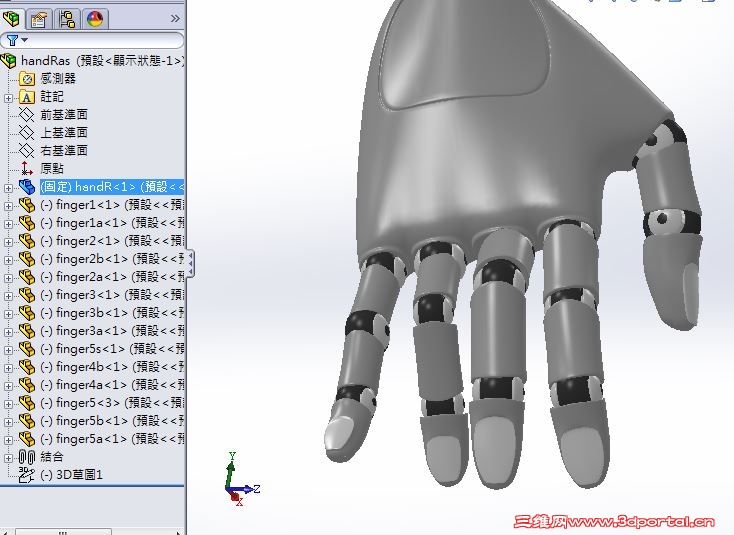Expand the finger1a<1> component
734x535 pixels.
point(8,224)
